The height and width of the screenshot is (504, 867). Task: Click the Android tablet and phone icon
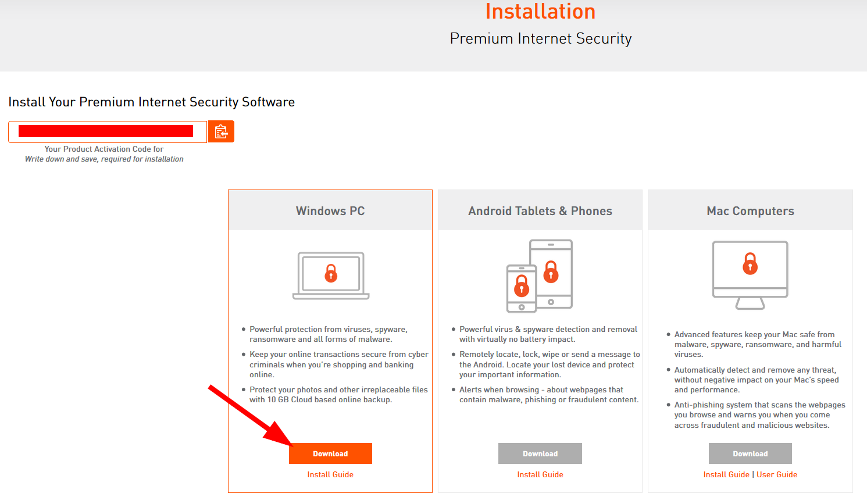pos(540,276)
